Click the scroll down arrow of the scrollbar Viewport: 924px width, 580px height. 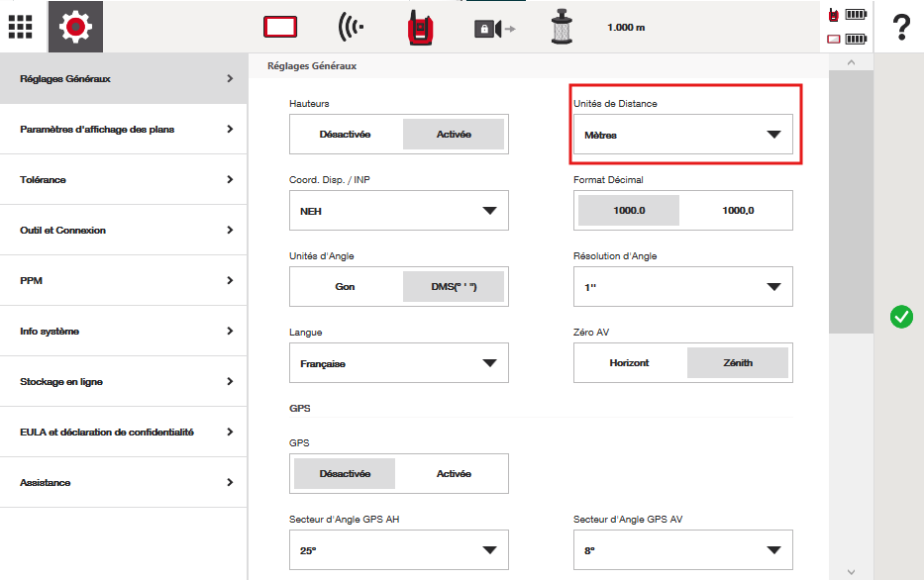pos(851,571)
